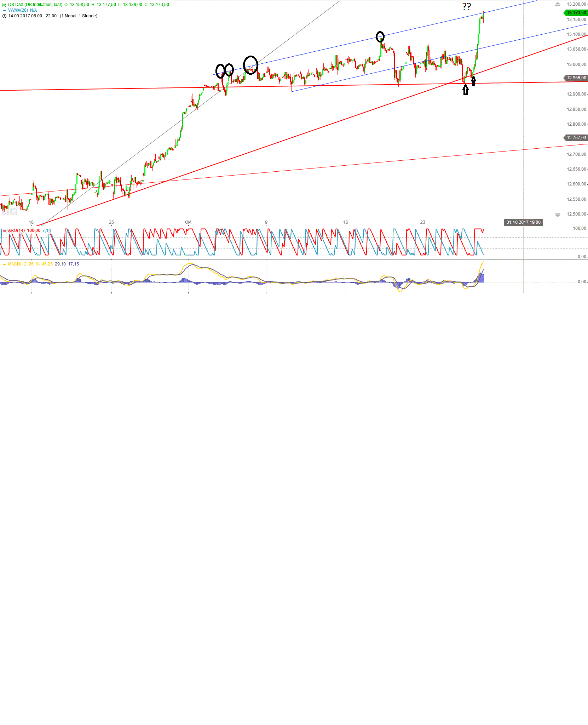Screen dimensions: 588x725
Task: Click the 16 date label on the time axis
Action: [x=346, y=222]
